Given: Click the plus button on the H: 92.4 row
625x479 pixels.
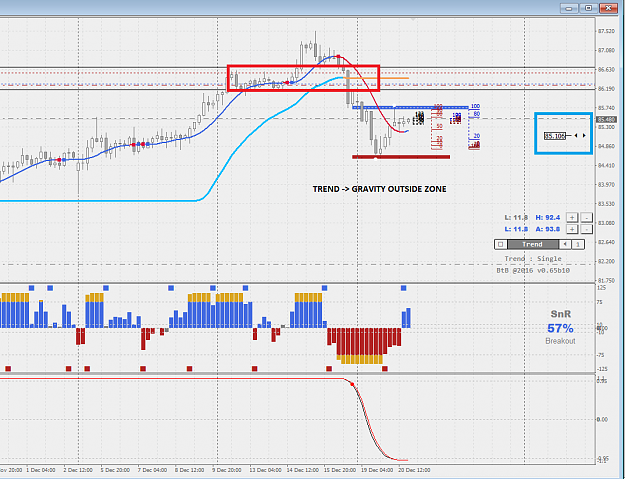Looking at the screenshot, I should click(572, 218).
